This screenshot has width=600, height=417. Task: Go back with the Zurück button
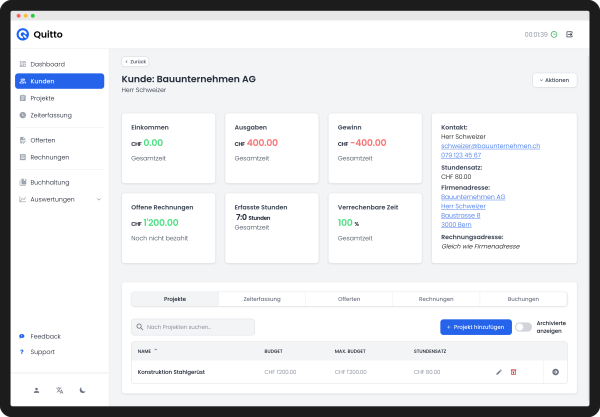(135, 61)
